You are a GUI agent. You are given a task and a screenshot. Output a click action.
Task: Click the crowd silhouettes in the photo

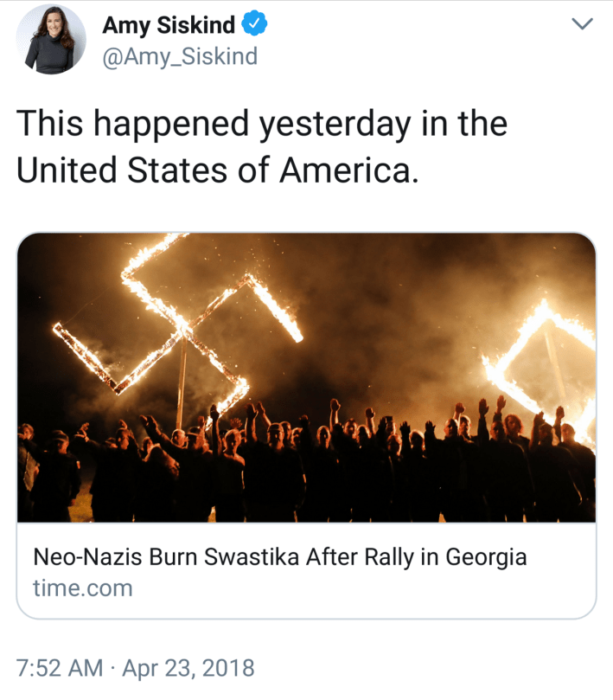pyautogui.click(x=303, y=467)
